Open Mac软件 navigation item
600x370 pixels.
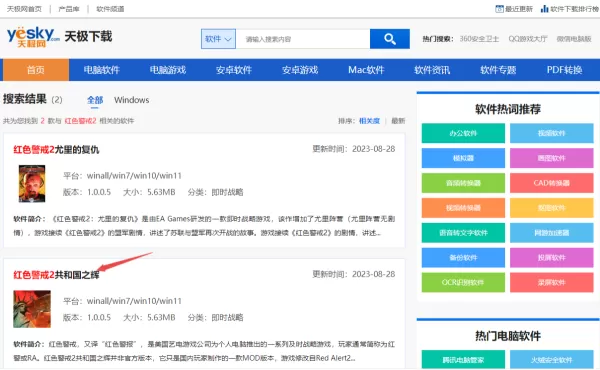tap(366, 70)
